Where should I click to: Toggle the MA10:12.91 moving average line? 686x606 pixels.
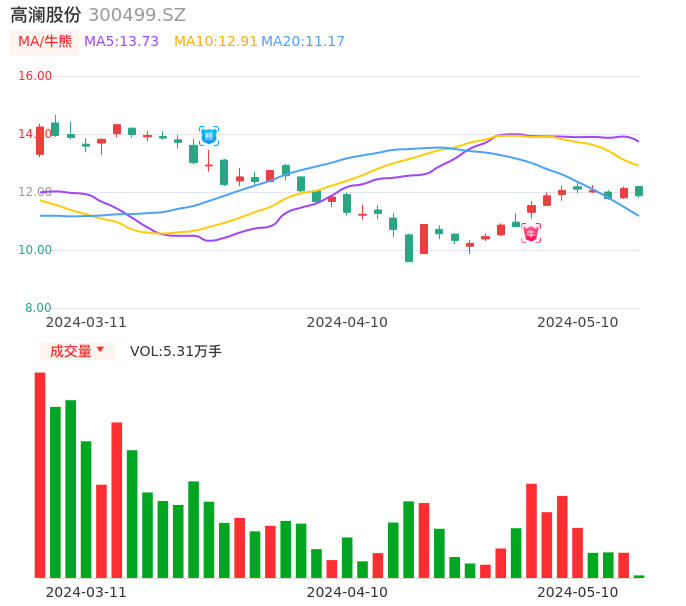tap(215, 42)
